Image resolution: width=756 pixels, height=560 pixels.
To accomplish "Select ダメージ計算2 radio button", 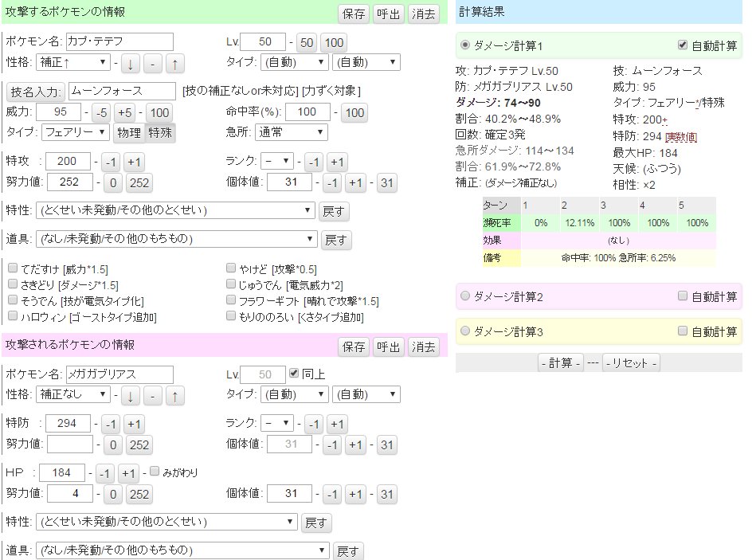I will click(464, 296).
